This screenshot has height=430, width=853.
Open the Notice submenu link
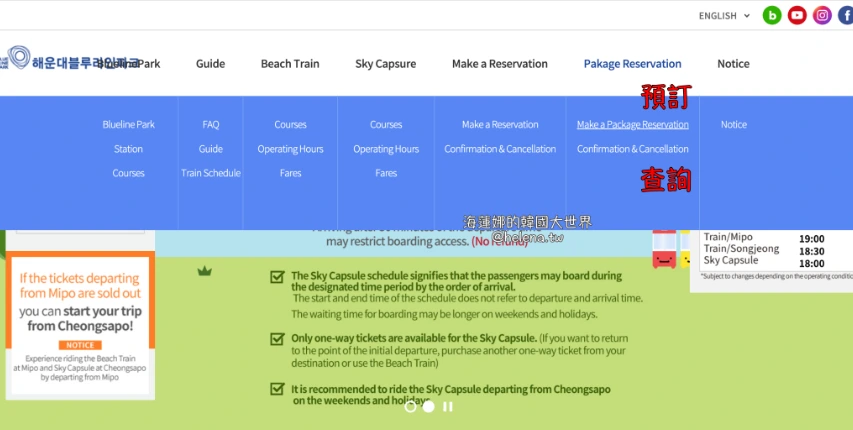click(733, 125)
